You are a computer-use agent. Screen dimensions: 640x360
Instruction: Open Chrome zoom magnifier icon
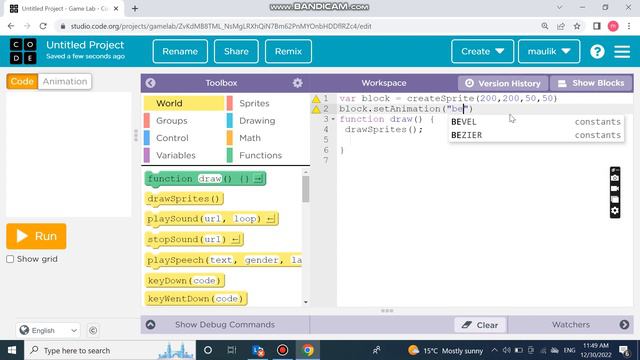click(x=545, y=26)
